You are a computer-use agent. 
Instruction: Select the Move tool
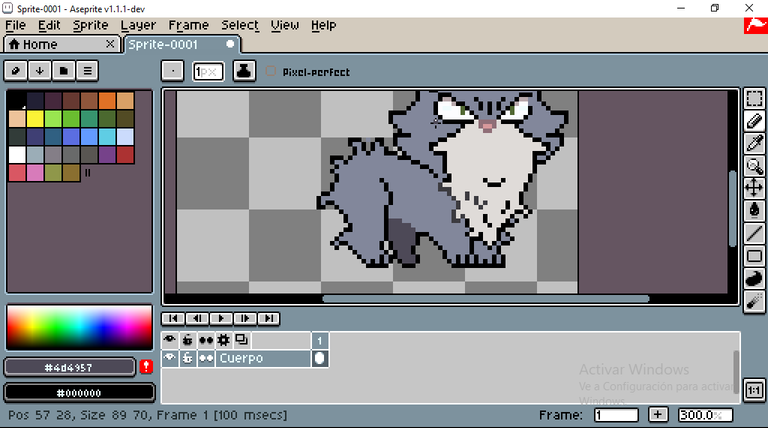point(754,188)
